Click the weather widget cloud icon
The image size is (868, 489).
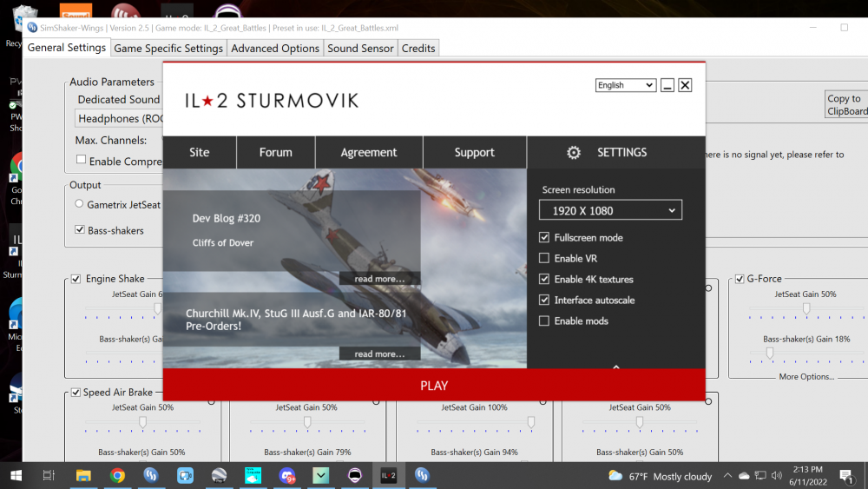click(615, 476)
